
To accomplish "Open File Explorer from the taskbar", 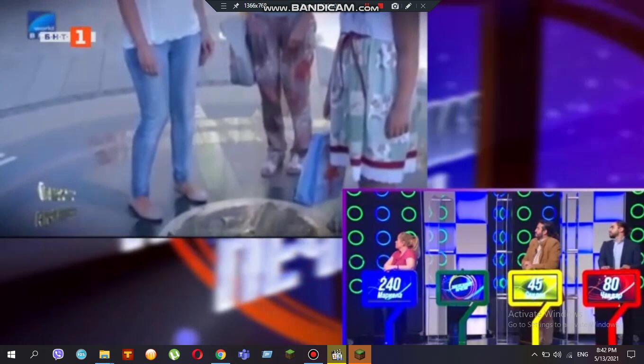I will [x=104, y=355].
